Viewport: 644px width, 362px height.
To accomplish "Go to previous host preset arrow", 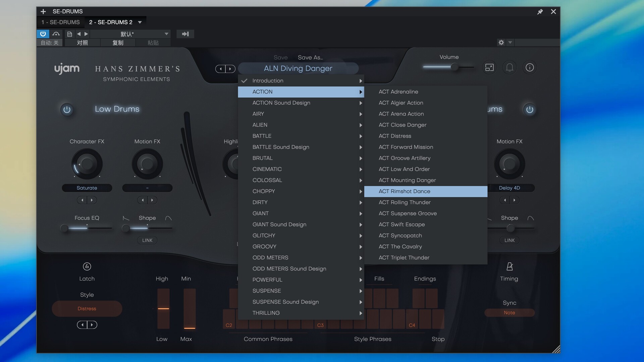I will coord(79,34).
